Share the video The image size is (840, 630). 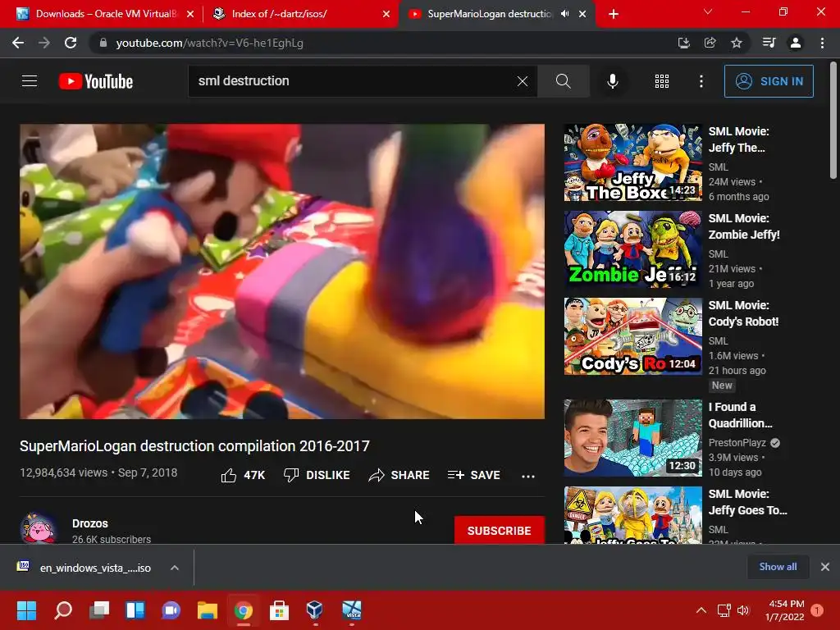click(399, 475)
